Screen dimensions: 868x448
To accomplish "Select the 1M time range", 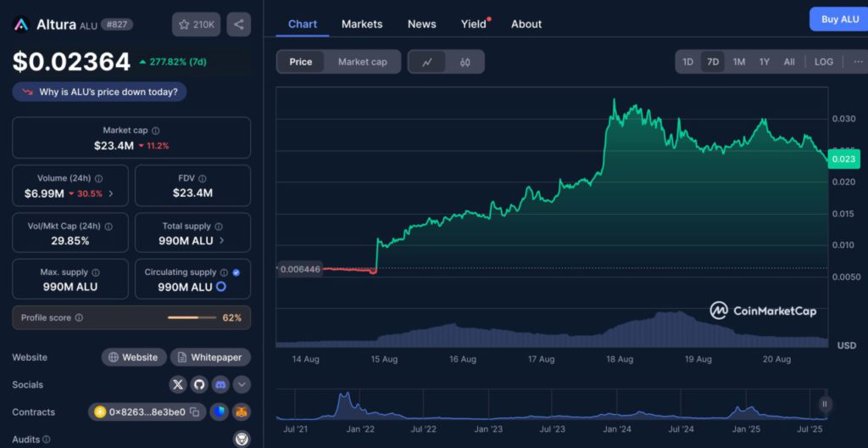I will pos(738,62).
